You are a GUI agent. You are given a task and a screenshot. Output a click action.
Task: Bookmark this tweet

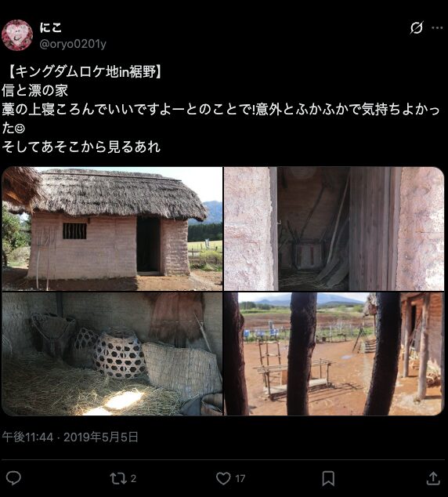point(328,478)
